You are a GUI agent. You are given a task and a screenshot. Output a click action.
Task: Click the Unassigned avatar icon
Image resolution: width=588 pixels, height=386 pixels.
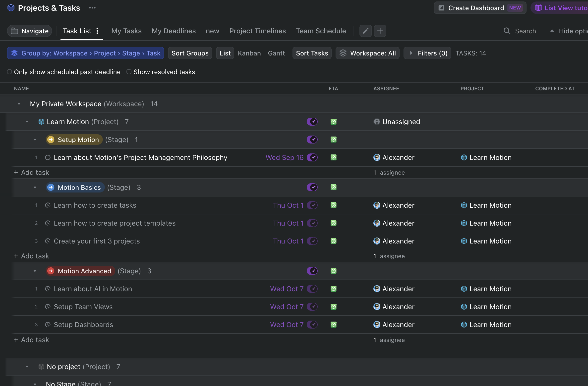377,122
